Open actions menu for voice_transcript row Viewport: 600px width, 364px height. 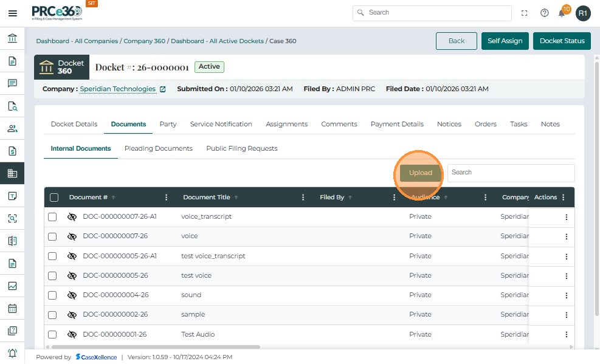[x=566, y=217]
